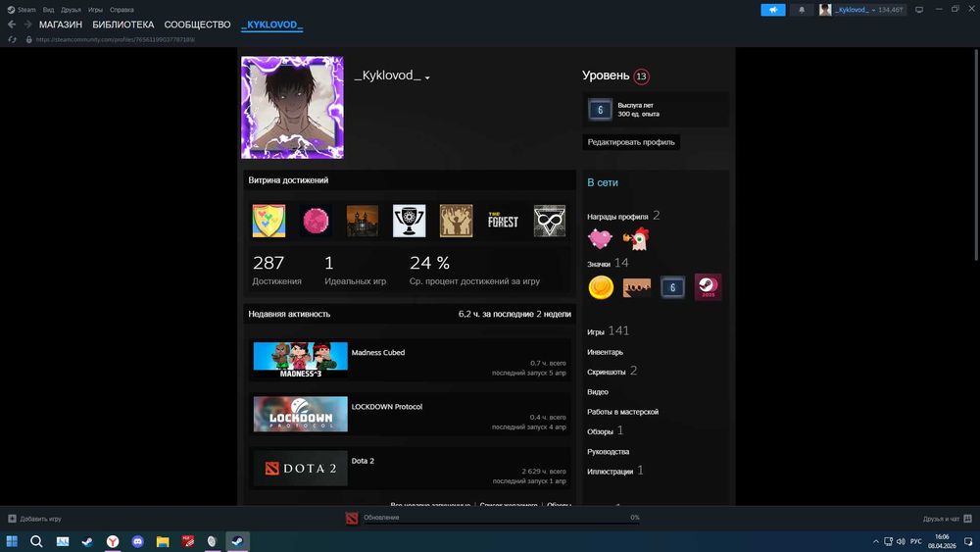Screen dimensions: 980x552
Task: Click the Steam announcements megaphone icon
Action: (772, 10)
